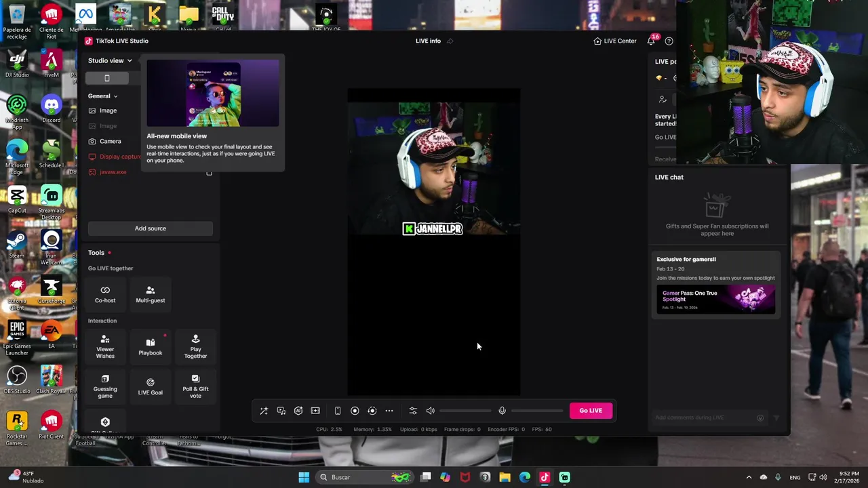868x488 pixels.
Task: Open the audio mixer settings icon
Action: (x=413, y=411)
